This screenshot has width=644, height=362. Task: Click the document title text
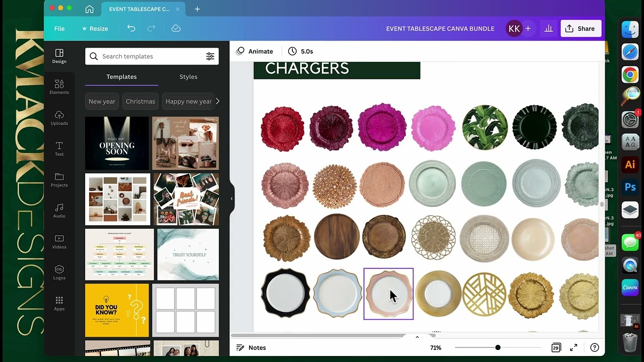click(440, 29)
